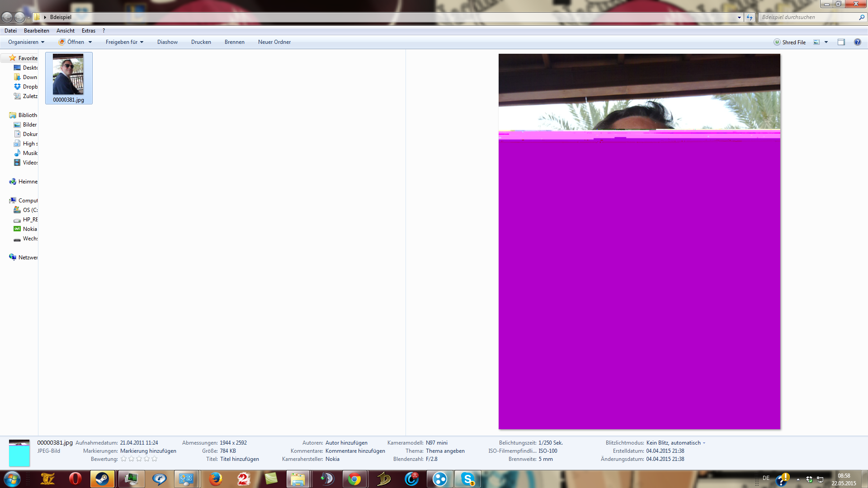Screen dimensions: 868x488
Task: Toggle the preview pane button
Action: tap(841, 42)
